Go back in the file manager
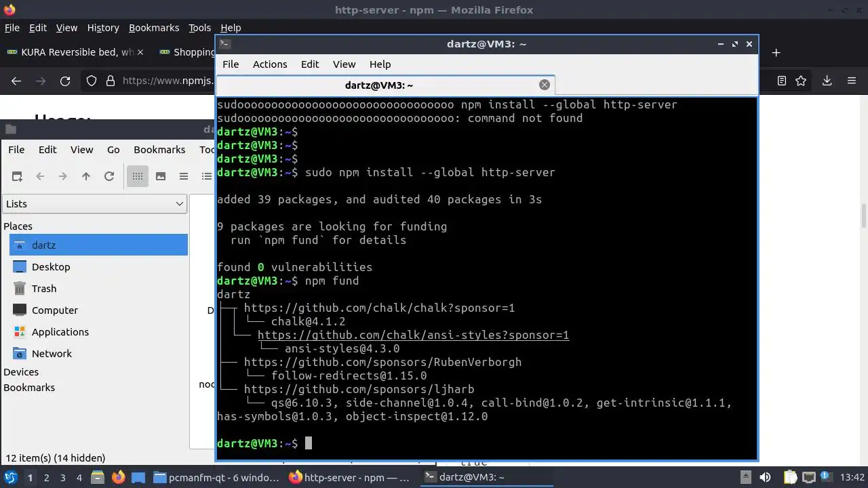 tap(40, 176)
